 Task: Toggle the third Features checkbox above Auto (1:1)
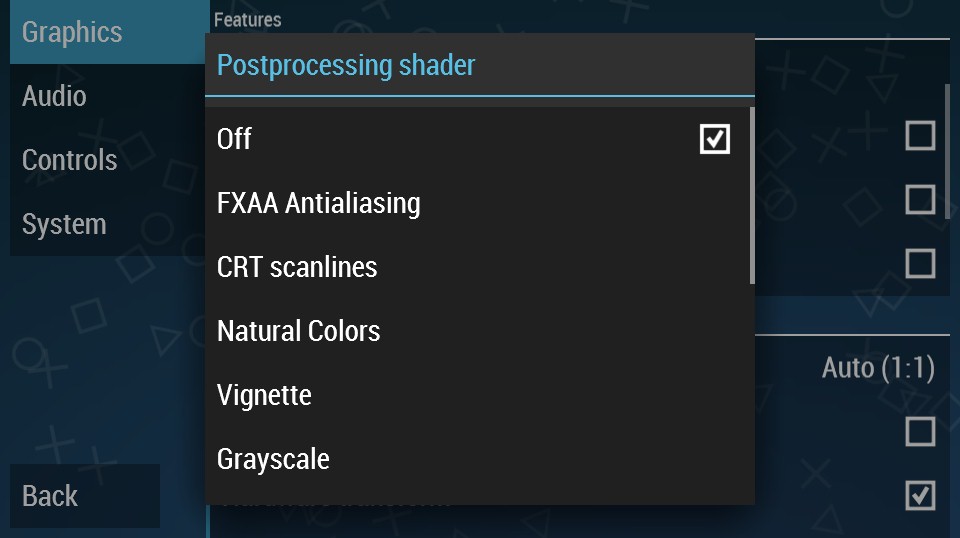tap(919, 264)
